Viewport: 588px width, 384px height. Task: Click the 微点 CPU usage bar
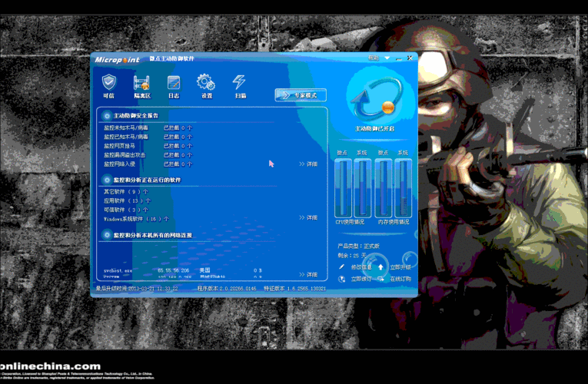[343, 187]
